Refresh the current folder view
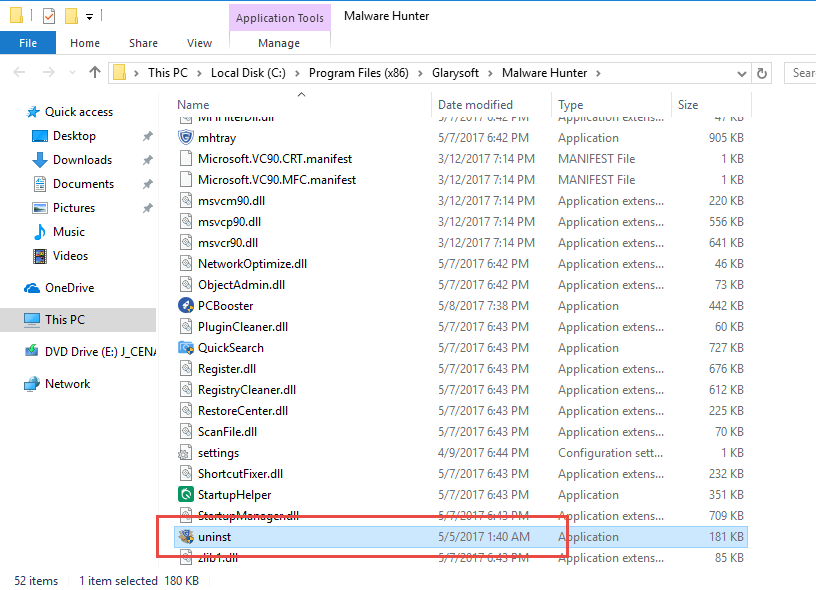816x590 pixels. (x=762, y=73)
